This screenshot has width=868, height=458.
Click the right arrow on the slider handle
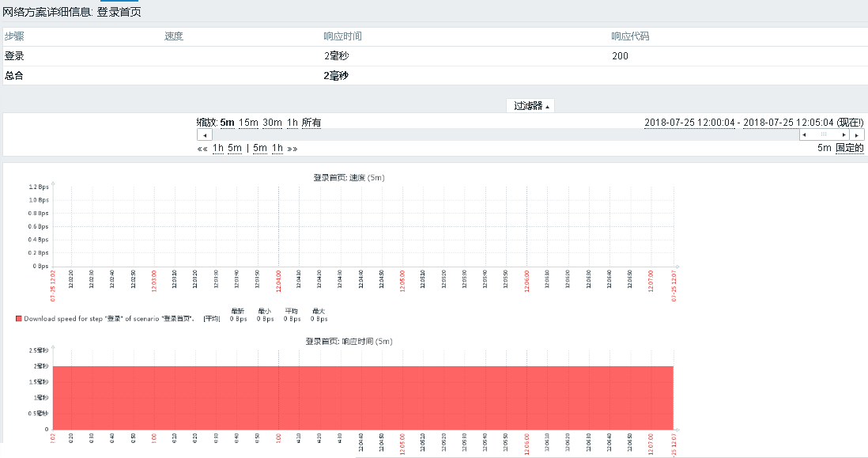pyautogui.click(x=843, y=134)
